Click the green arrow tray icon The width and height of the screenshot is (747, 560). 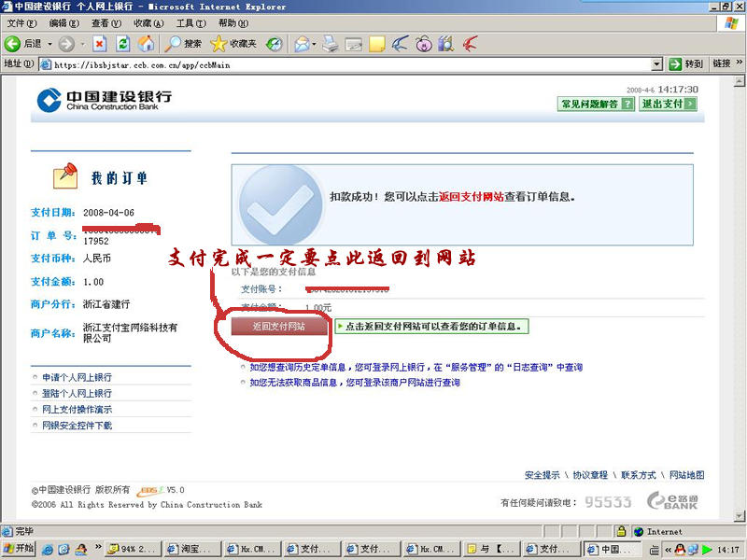click(707, 550)
